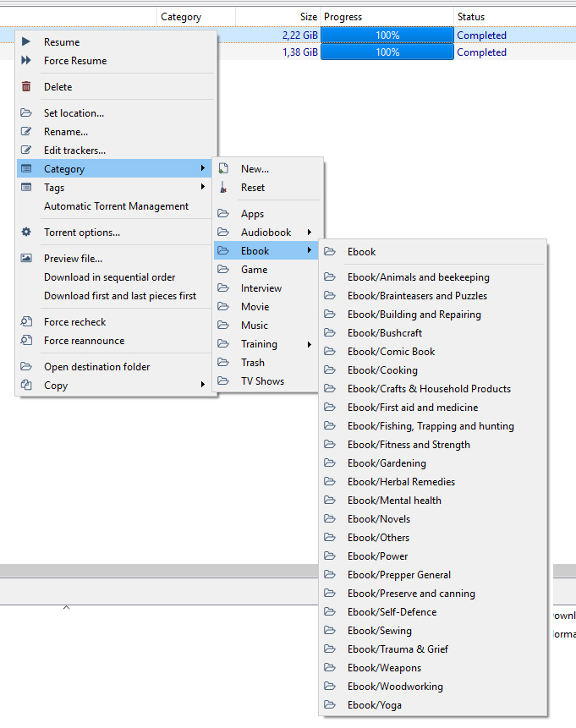Image resolution: width=576 pixels, height=728 pixels.
Task: Pick Ebook/Crafts & Household Products
Action: click(x=433, y=389)
